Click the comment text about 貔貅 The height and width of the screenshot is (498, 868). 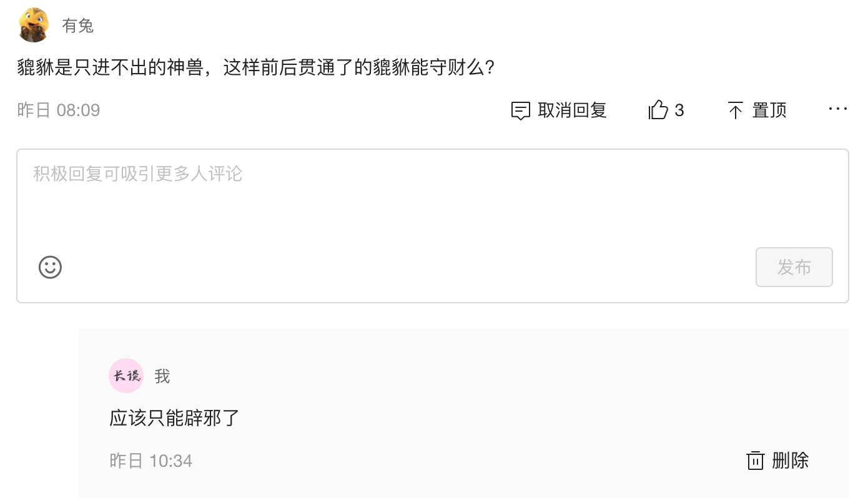click(256, 67)
